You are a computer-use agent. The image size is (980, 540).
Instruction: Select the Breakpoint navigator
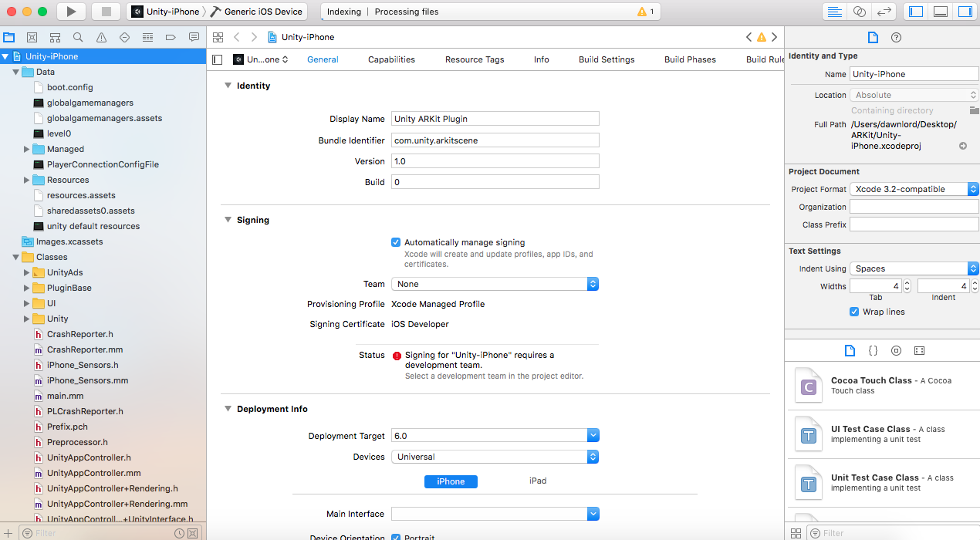pyautogui.click(x=171, y=36)
